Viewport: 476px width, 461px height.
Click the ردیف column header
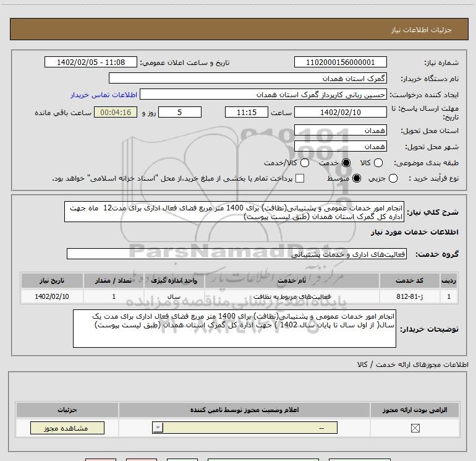coord(449,280)
